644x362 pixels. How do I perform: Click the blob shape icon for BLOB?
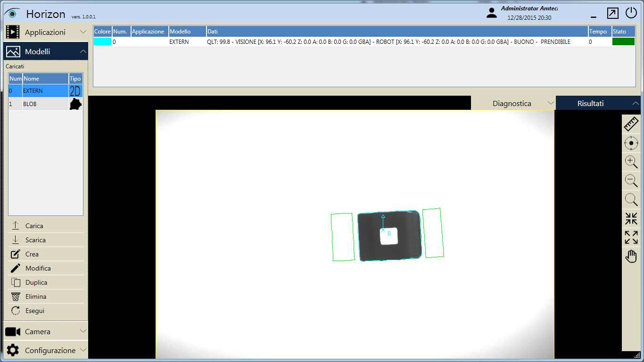coord(75,104)
